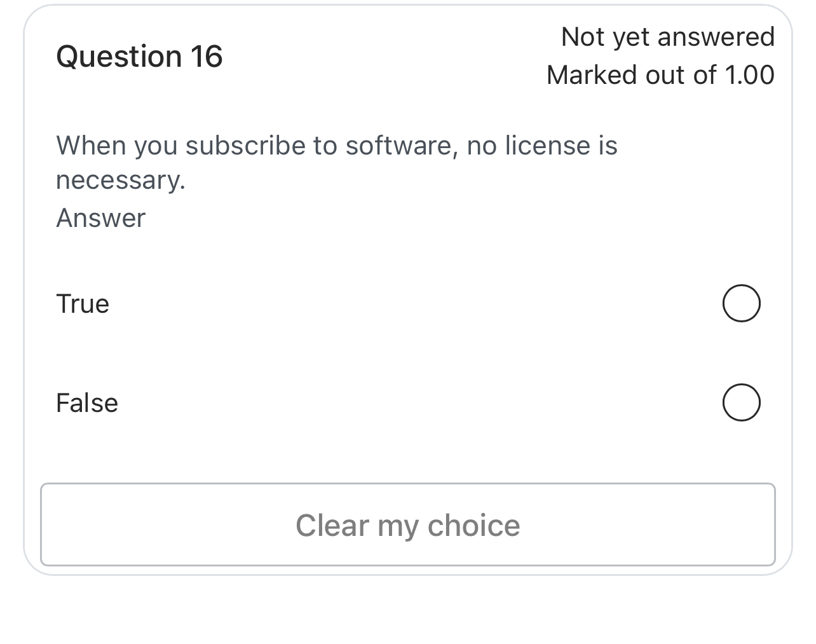Click inside the question card area
The height and width of the screenshot is (644, 816).
407,254
